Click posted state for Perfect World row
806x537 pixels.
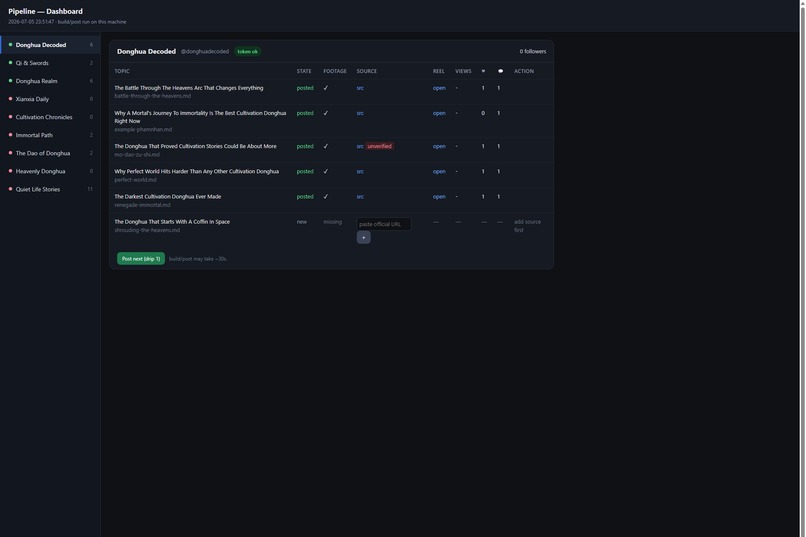pos(305,172)
